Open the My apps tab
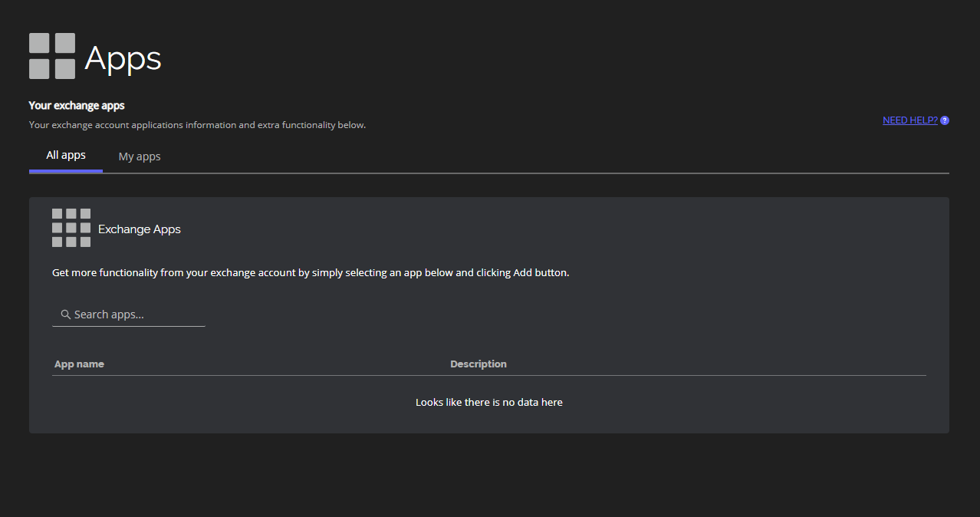The height and width of the screenshot is (517, 980). point(140,156)
